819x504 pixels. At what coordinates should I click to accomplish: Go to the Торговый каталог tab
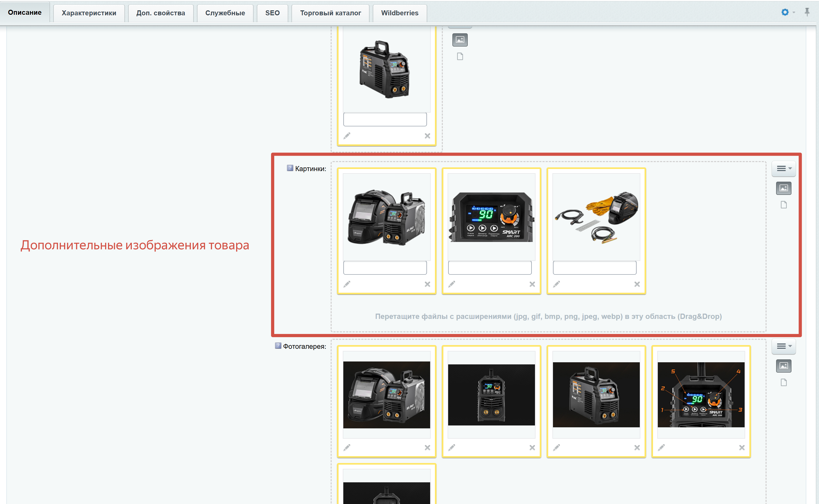coord(330,13)
